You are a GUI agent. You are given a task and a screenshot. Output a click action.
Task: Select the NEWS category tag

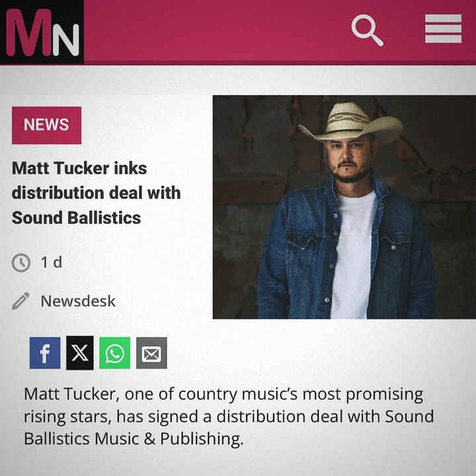(x=46, y=125)
